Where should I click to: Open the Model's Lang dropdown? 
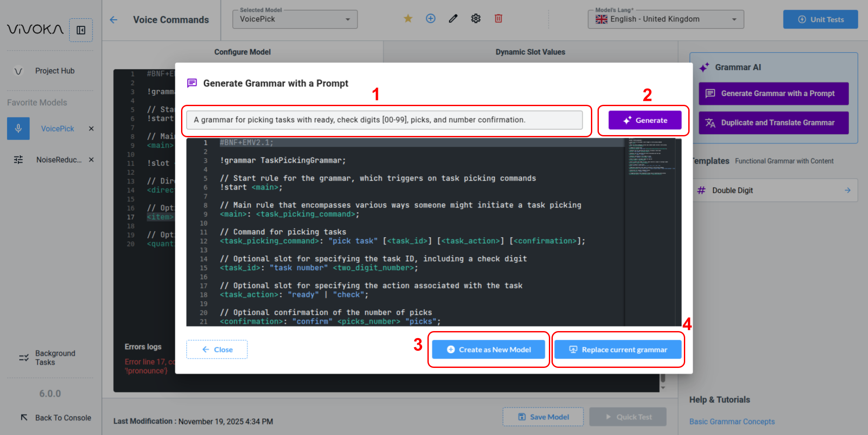click(665, 19)
